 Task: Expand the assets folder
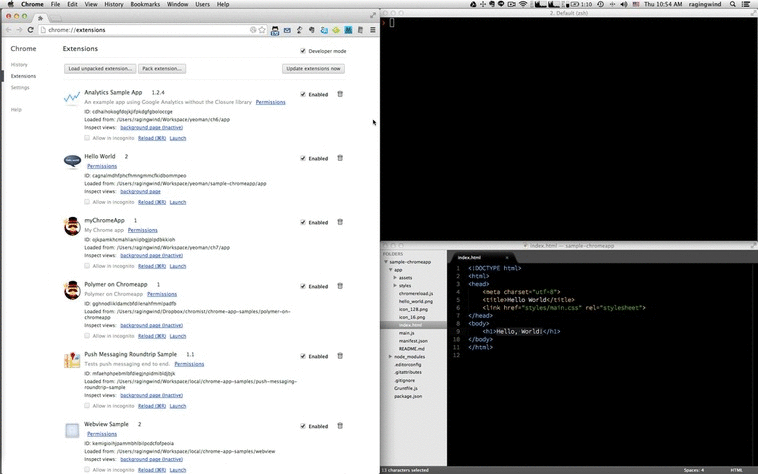(395, 278)
